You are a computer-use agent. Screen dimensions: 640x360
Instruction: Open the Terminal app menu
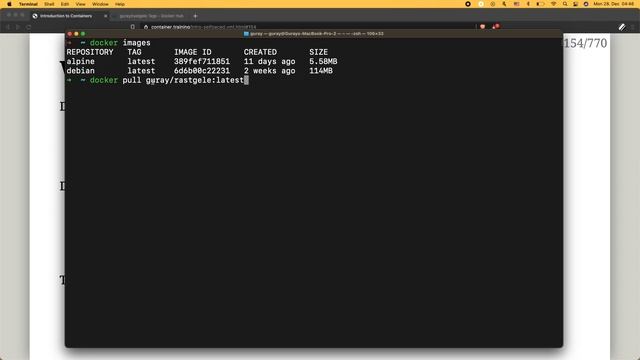pos(28,4)
